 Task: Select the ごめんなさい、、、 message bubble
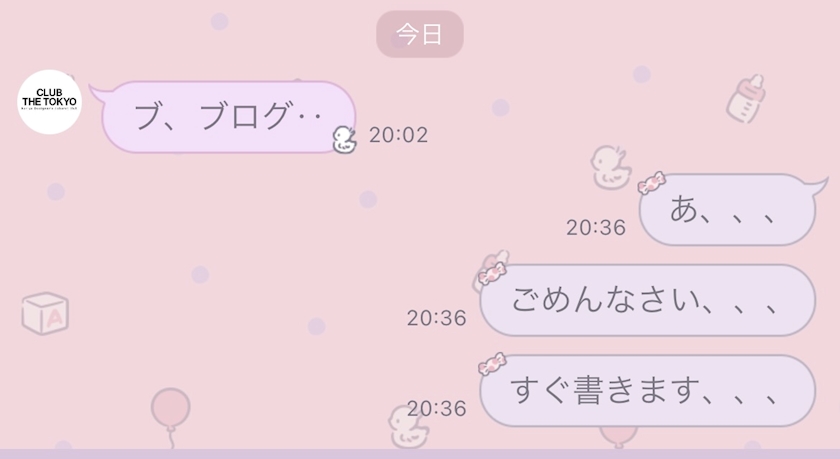pos(648,300)
